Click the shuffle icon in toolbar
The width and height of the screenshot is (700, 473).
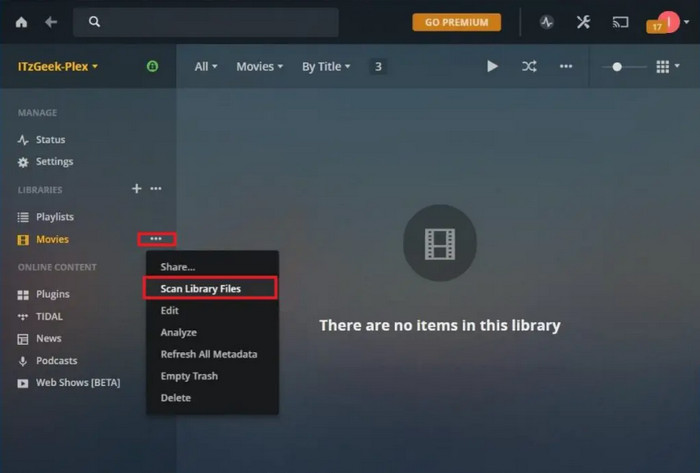point(529,67)
